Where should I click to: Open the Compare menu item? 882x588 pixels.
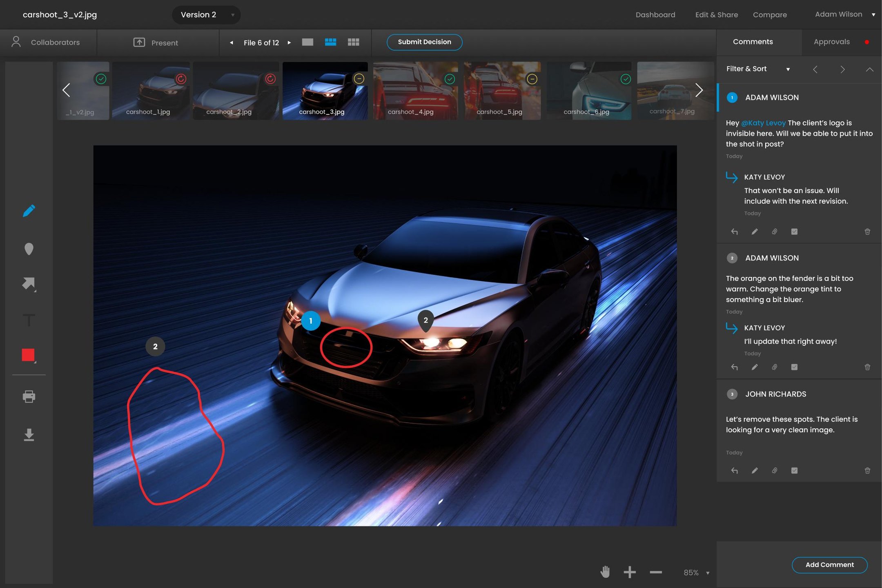click(770, 15)
